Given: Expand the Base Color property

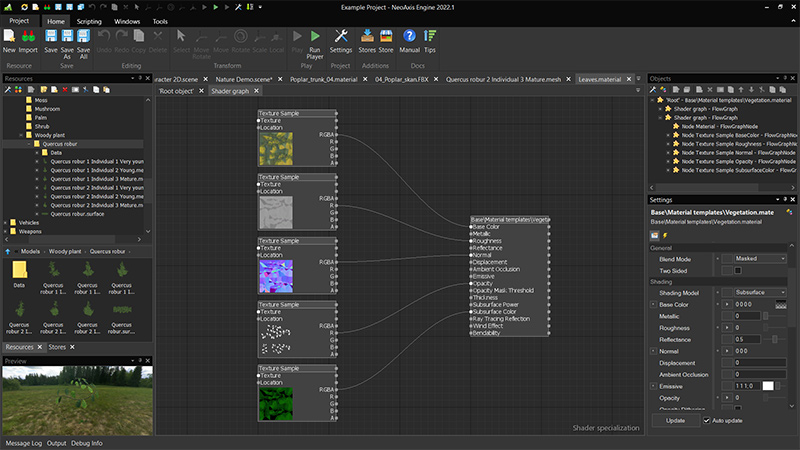Looking at the screenshot, I should [654, 304].
